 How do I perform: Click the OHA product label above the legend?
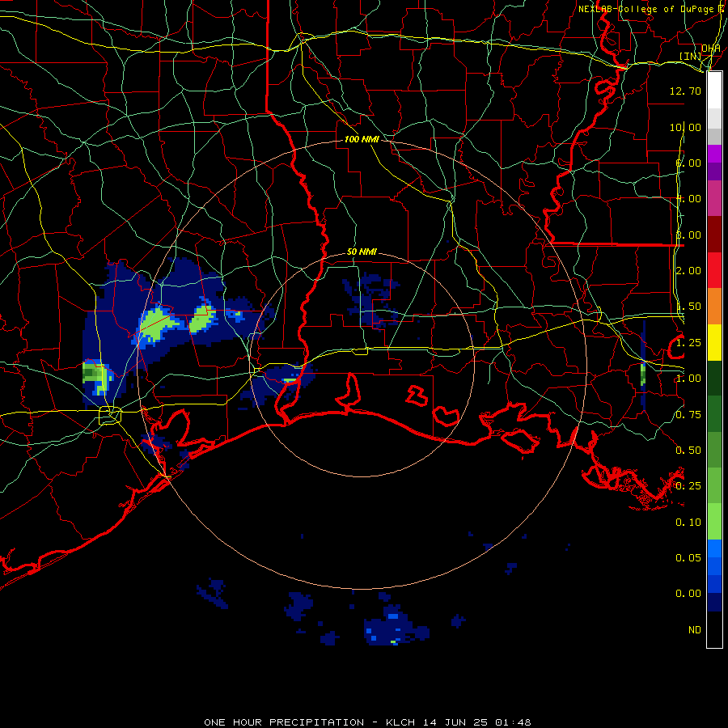[x=711, y=49]
